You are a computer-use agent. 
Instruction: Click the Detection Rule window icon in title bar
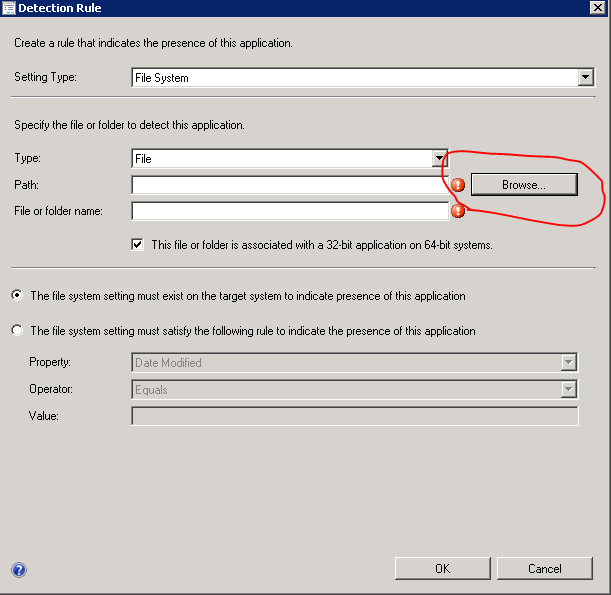point(9,8)
